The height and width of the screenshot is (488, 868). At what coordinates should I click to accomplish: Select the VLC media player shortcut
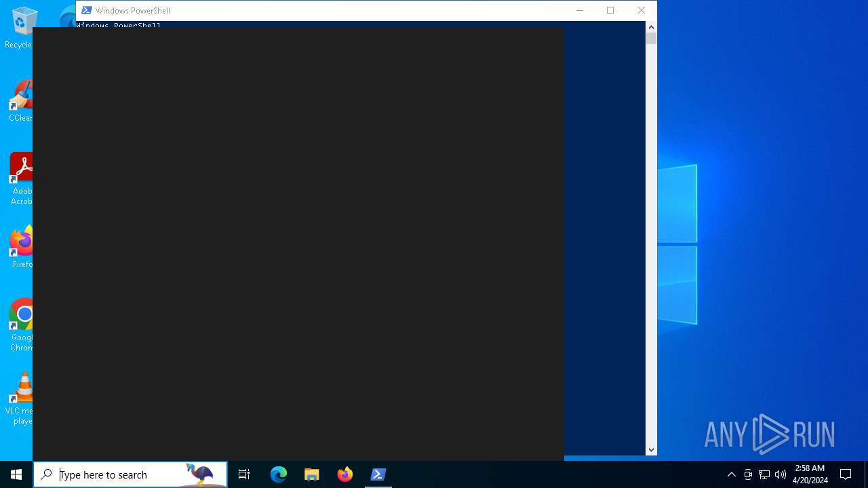click(x=20, y=399)
